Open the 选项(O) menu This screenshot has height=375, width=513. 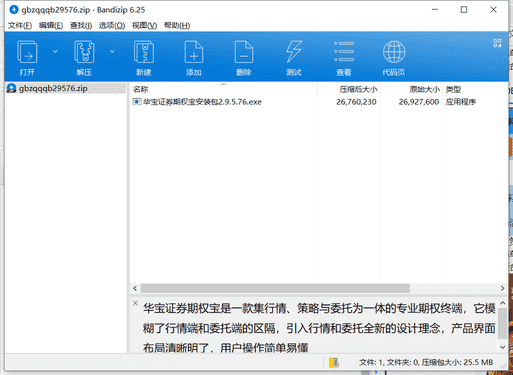(x=112, y=26)
